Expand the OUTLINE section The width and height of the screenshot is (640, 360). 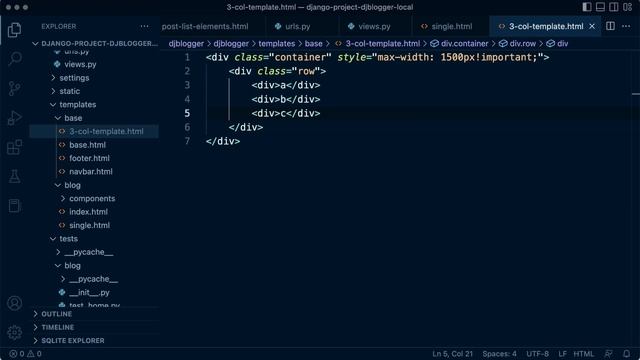point(56,314)
